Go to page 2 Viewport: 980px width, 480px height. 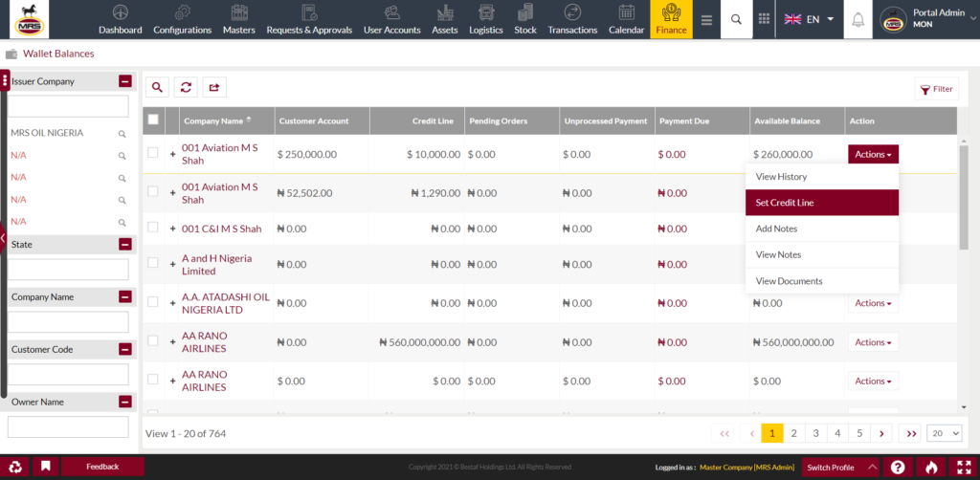[x=793, y=433]
